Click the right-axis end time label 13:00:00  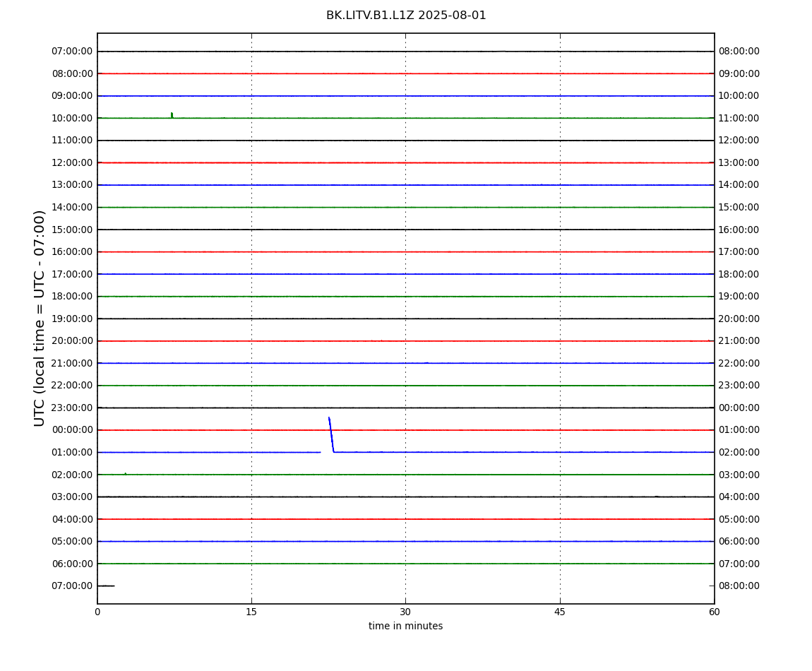coord(739,162)
